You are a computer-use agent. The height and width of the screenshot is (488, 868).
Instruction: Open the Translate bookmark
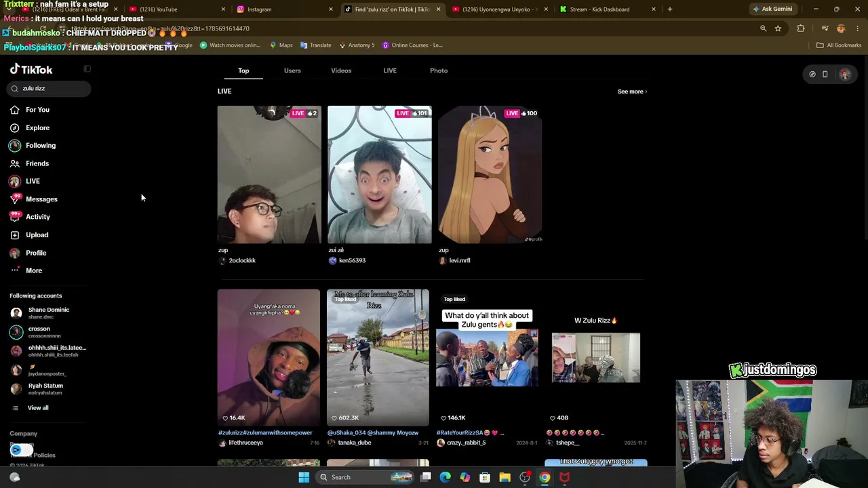(315, 45)
